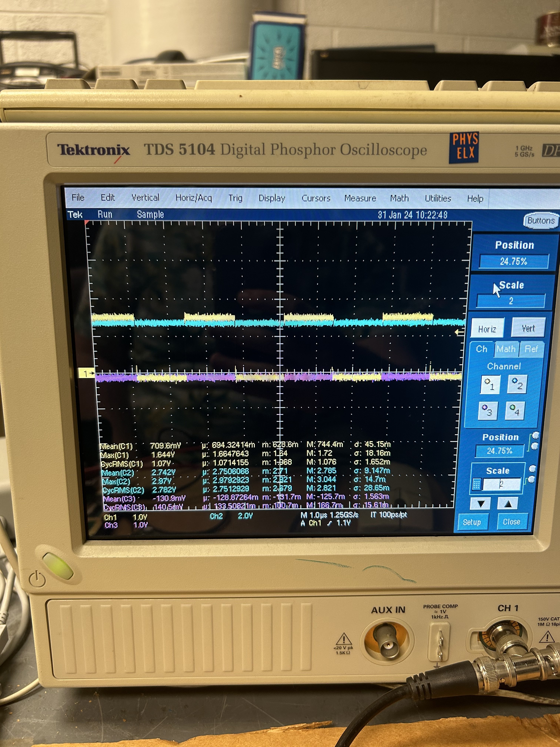Click the M 1.0µs 1.25GS/s timebase readout
The width and height of the screenshot is (560, 747).
click(329, 515)
